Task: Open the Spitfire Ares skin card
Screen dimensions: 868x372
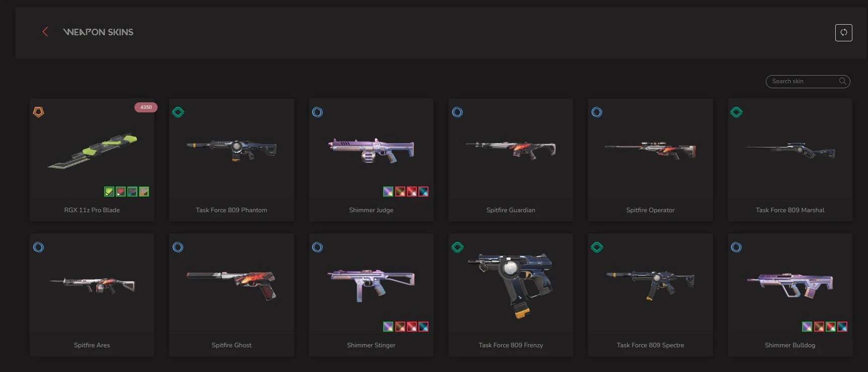Action: [92, 294]
